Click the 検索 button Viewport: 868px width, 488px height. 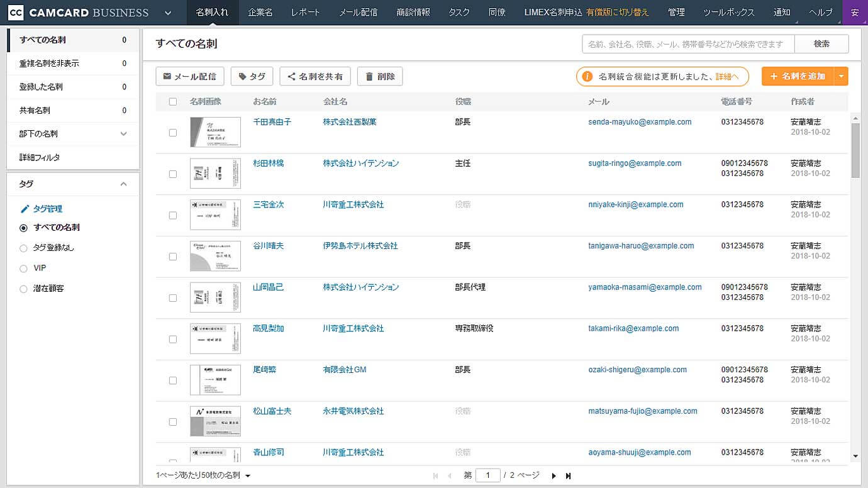coord(821,44)
